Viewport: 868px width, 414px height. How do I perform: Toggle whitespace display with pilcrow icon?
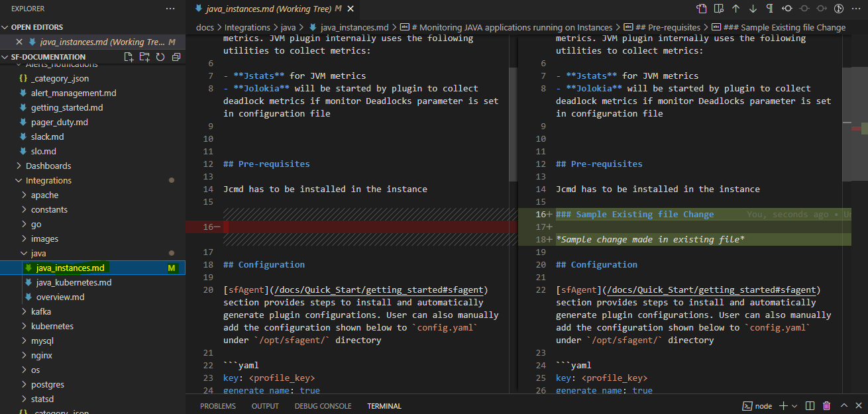pyautogui.click(x=769, y=9)
